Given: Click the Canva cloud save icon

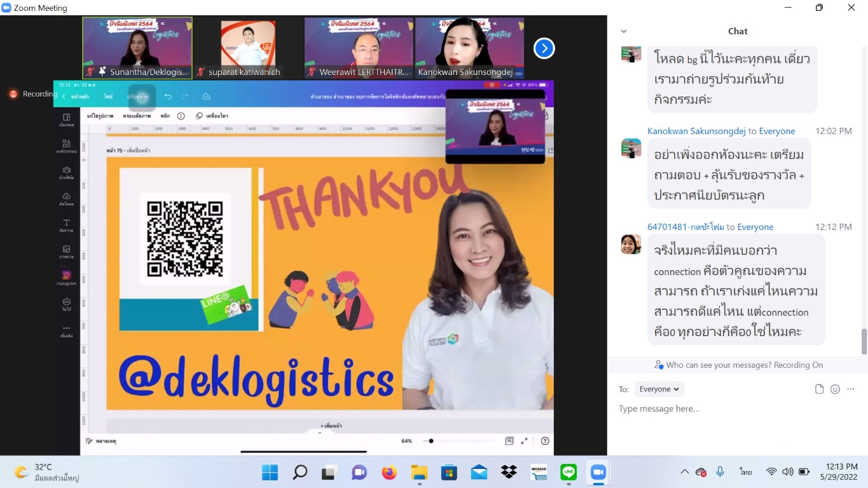Looking at the screenshot, I should (206, 97).
